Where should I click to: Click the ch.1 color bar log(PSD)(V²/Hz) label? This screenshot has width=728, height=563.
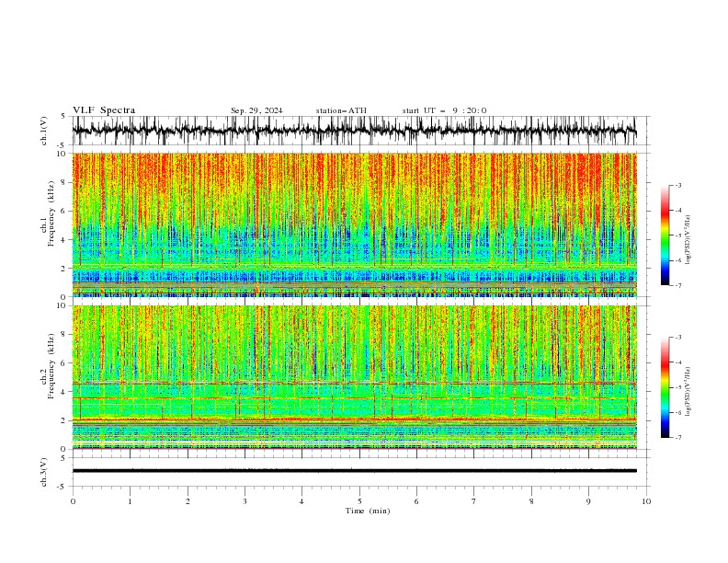(688, 240)
